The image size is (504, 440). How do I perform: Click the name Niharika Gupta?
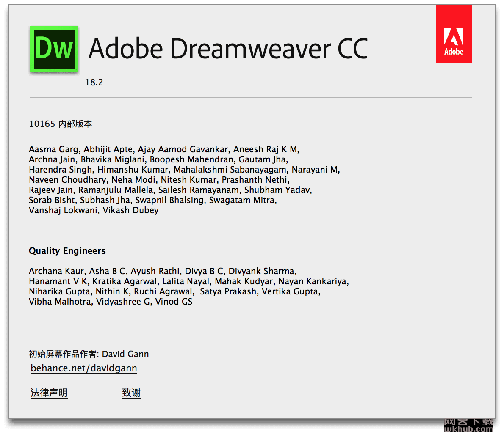click(x=59, y=291)
